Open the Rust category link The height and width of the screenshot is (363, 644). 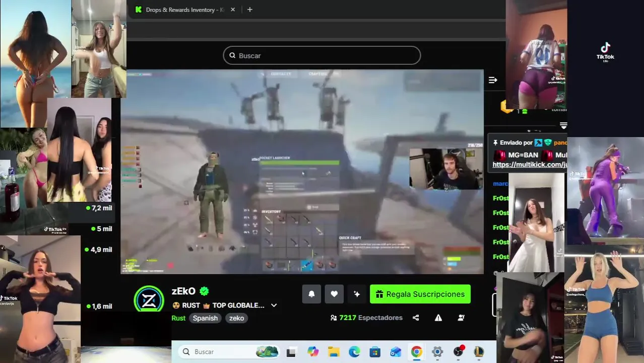(x=178, y=318)
